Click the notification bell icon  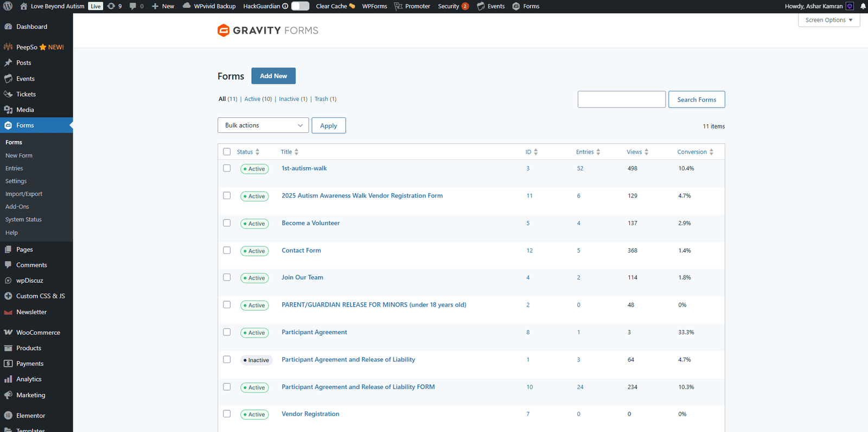[863, 6]
